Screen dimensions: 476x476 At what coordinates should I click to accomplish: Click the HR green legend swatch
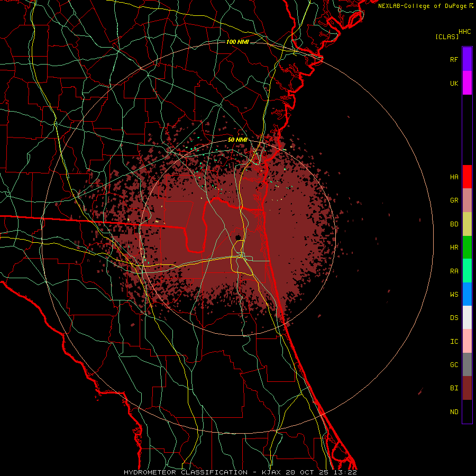[467, 247]
